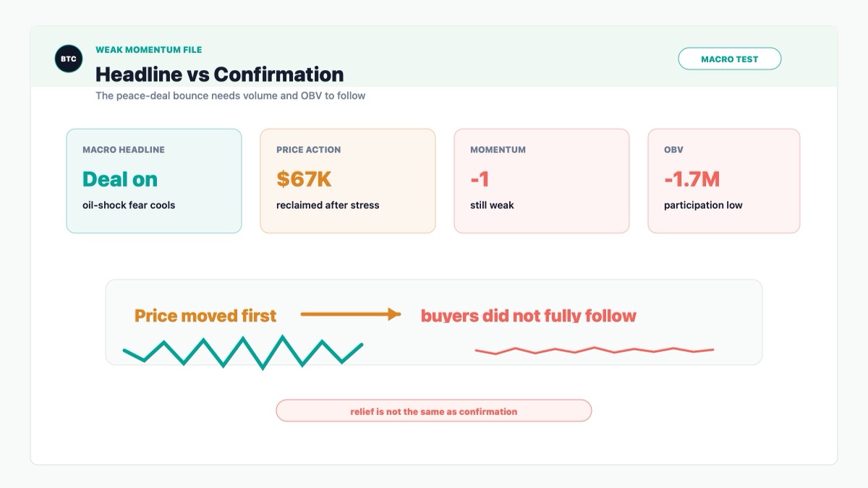Click the 'relief is not the same as confirmation' pill
868x488 pixels.
pos(434,411)
